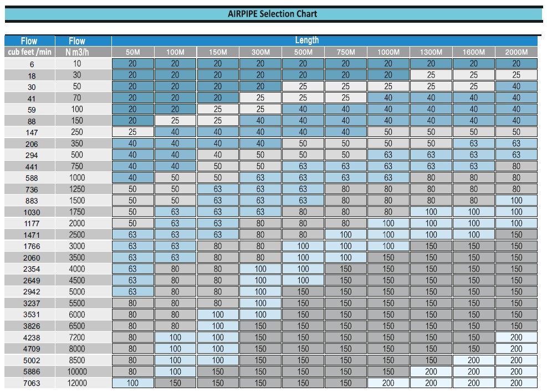Click the 750M cell in the 736 cfm row
The width and height of the screenshot is (547, 392).
pyautogui.click(x=346, y=189)
